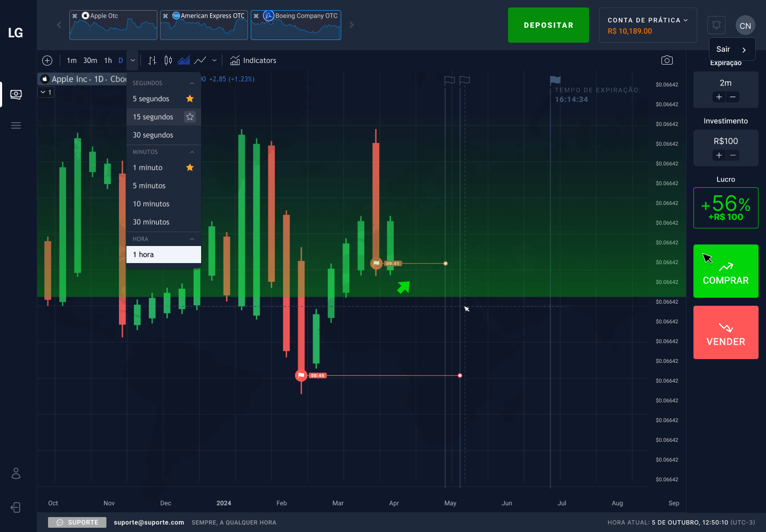Select the 1h timeframe
766x532 pixels.
tap(108, 60)
